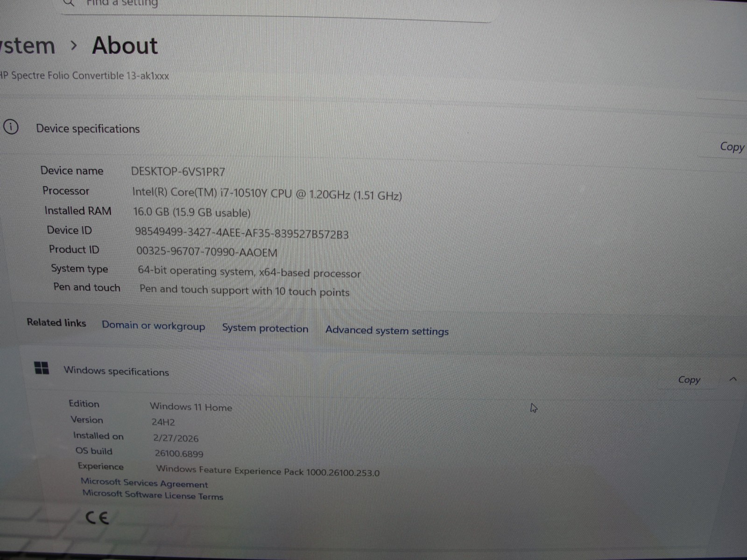The height and width of the screenshot is (560, 747).
Task: Open Microsoft Software License Terms link
Action: 153,495
